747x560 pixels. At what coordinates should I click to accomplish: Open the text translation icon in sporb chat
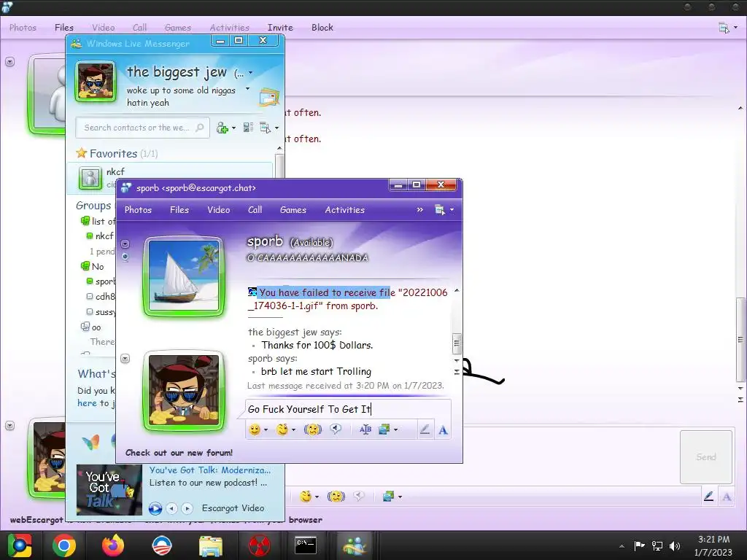(x=365, y=430)
